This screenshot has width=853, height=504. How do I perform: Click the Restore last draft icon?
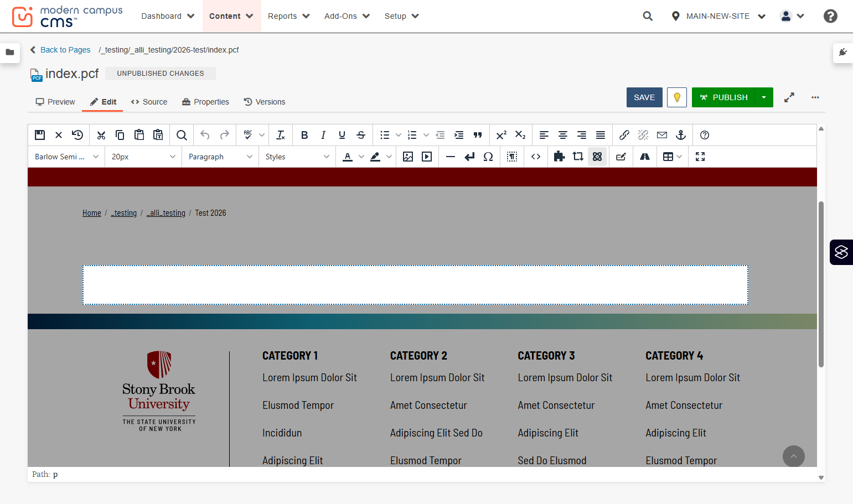coord(77,135)
